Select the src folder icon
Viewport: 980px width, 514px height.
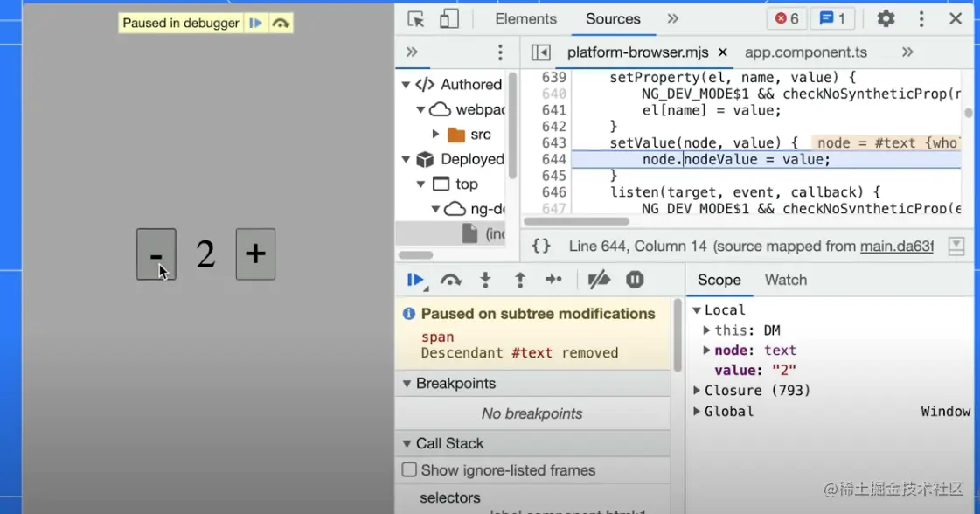(456, 135)
